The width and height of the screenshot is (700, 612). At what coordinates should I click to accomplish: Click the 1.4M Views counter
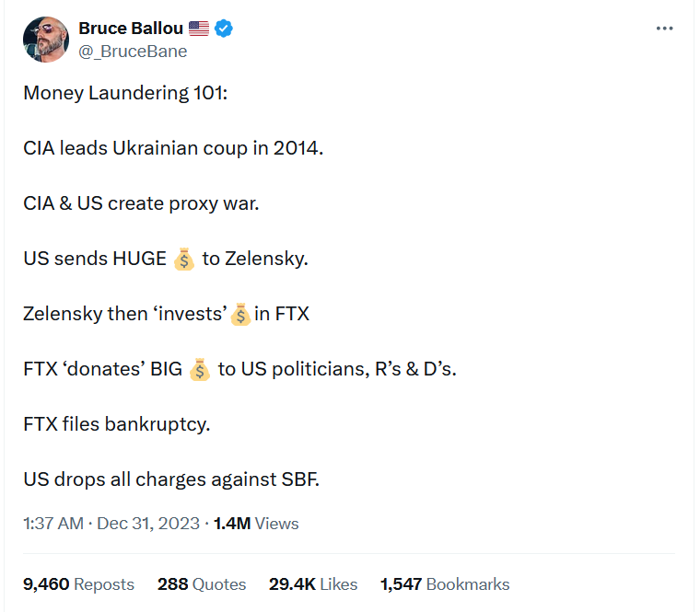[x=256, y=524]
